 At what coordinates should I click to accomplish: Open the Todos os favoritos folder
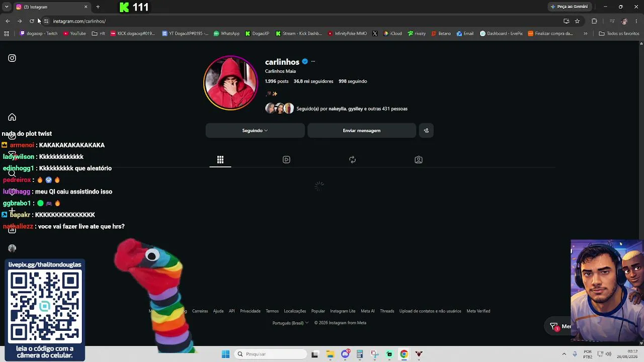click(x=619, y=34)
